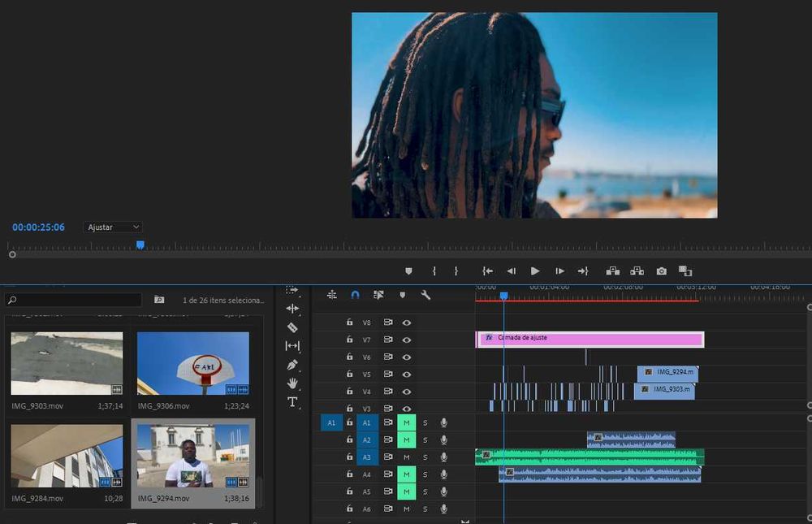Select the Razor tool
Screen dimensions: 812x524
[x=292, y=327]
